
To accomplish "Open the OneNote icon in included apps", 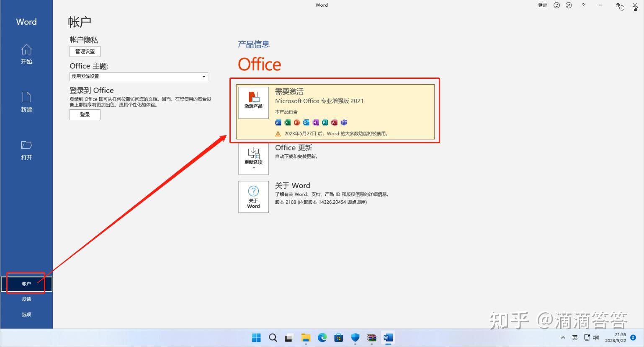I will 315,122.
